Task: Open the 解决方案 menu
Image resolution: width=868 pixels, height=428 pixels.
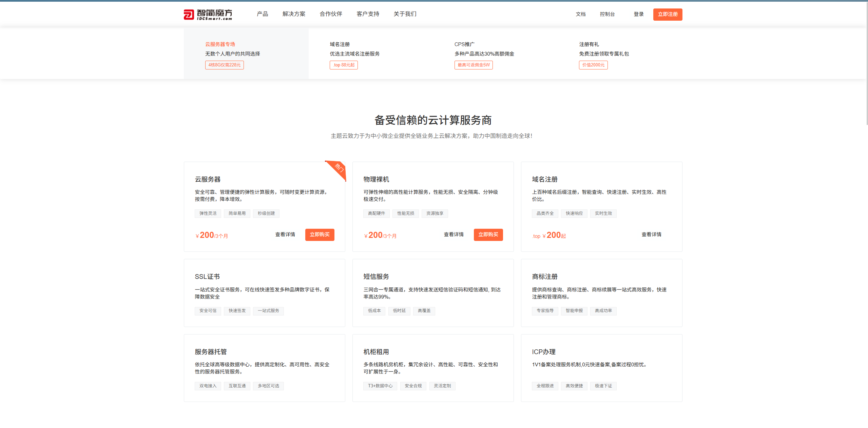Action: [x=294, y=14]
